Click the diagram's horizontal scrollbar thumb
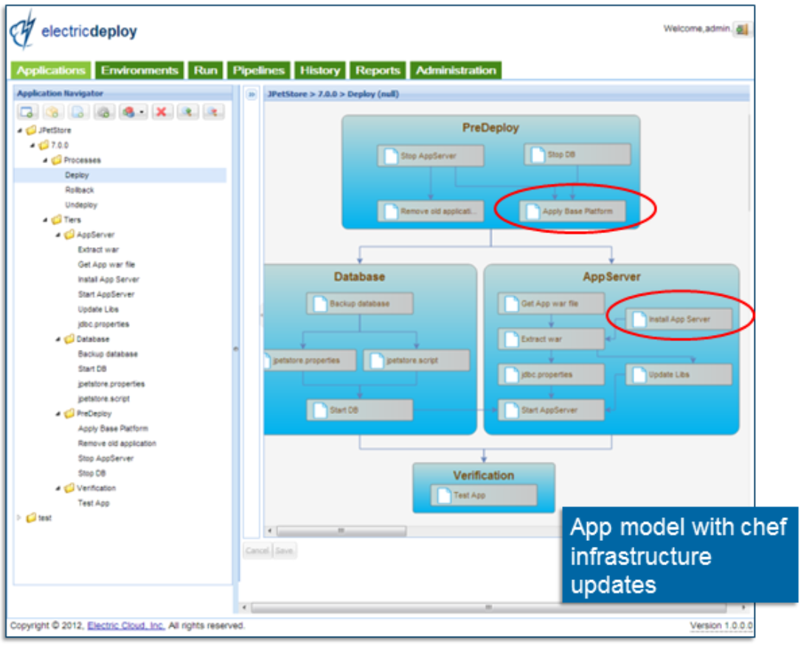Viewport: 812px width, 645px height. [341, 531]
